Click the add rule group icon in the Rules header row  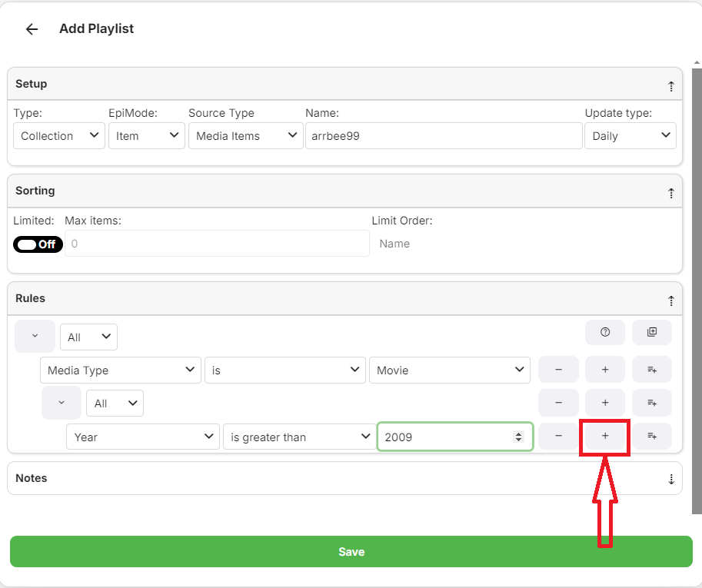652,332
